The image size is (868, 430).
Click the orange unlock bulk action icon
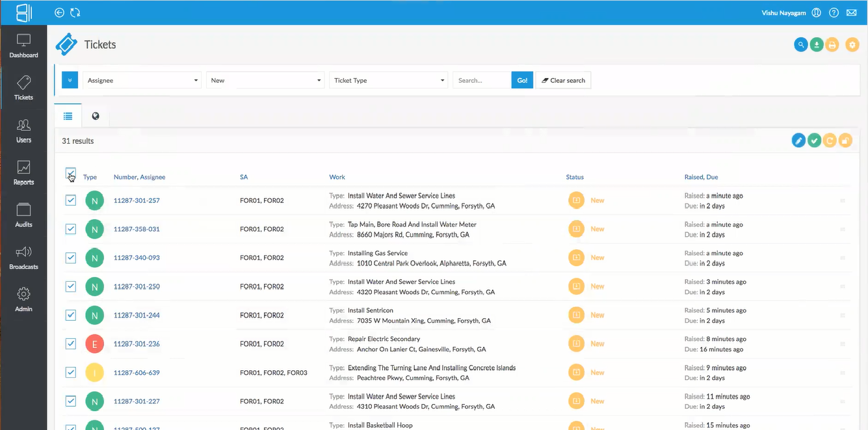pyautogui.click(x=845, y=140)
